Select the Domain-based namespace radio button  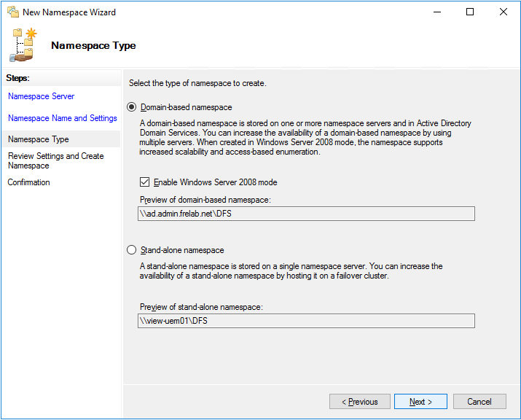tap(132, 107)
